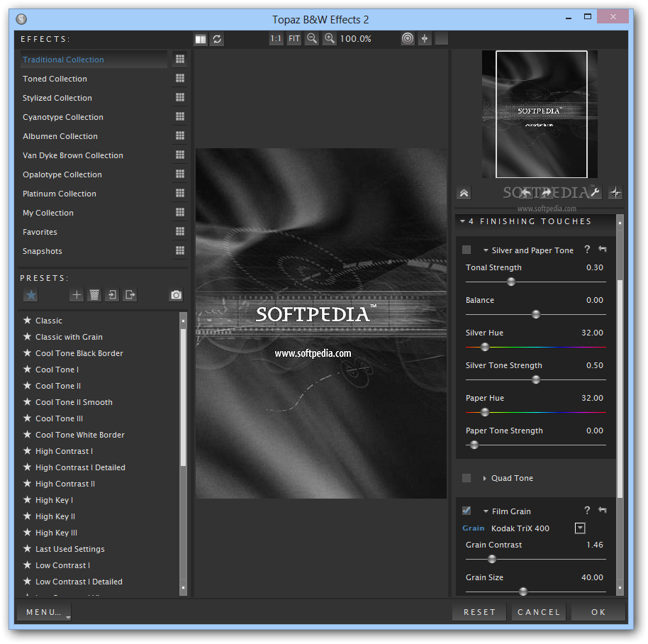Click the zoom out magnifier icon
Viewport: 648px width, 644px height.
(312, 39)
